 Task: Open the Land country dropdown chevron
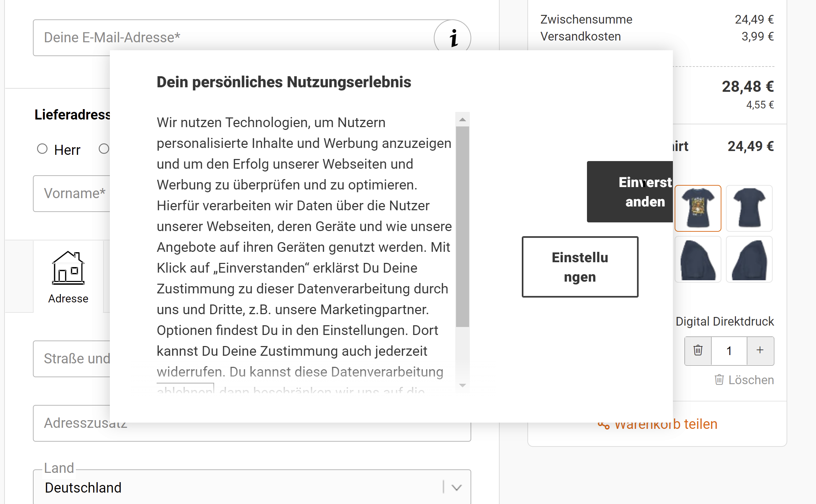(457, 488)
